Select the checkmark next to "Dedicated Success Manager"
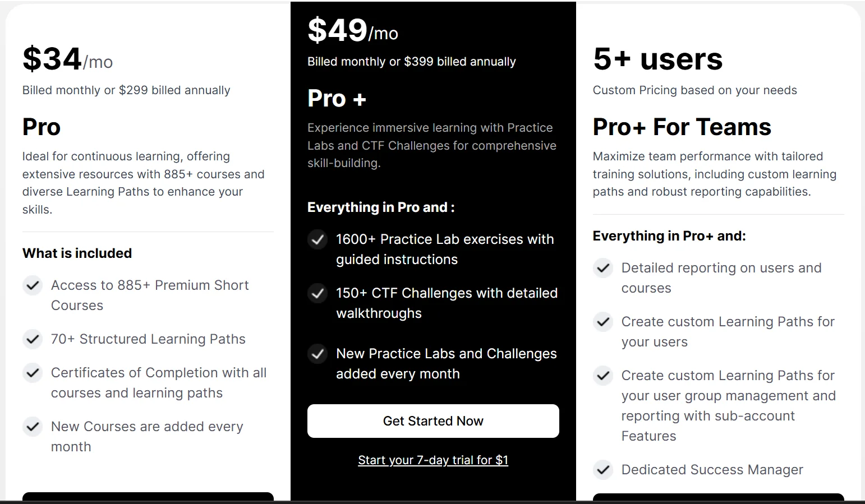The image size is (865, 504). pos(603,470)
